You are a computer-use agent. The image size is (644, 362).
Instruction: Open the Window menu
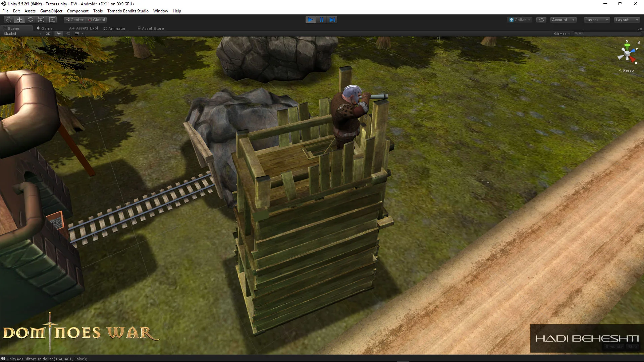161,11
